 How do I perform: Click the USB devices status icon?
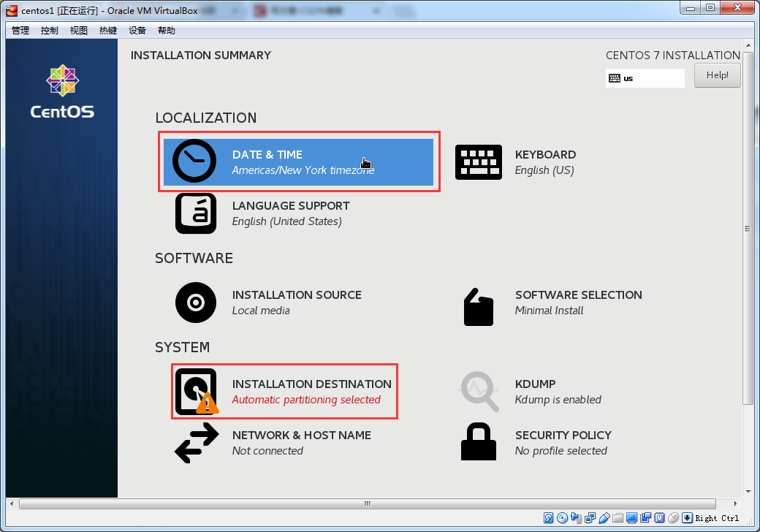click(604, 518)
